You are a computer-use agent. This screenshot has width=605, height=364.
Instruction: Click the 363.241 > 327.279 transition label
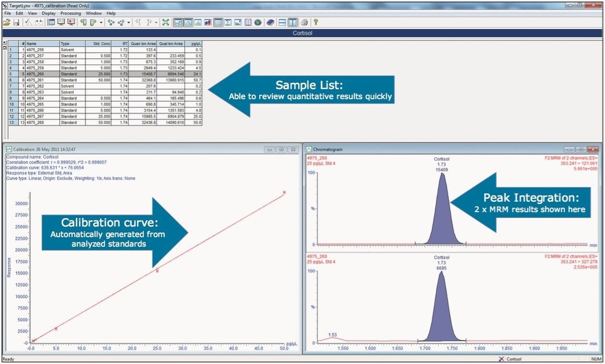point(579,262)
